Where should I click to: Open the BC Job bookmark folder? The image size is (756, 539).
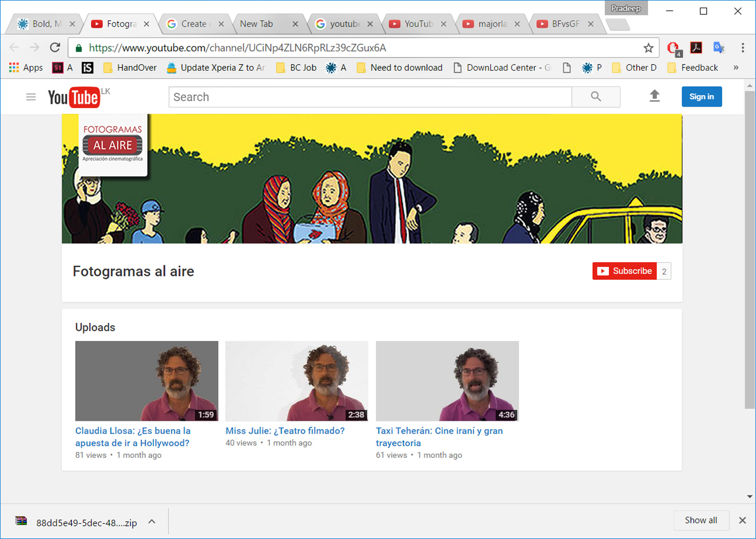(296, 68)
